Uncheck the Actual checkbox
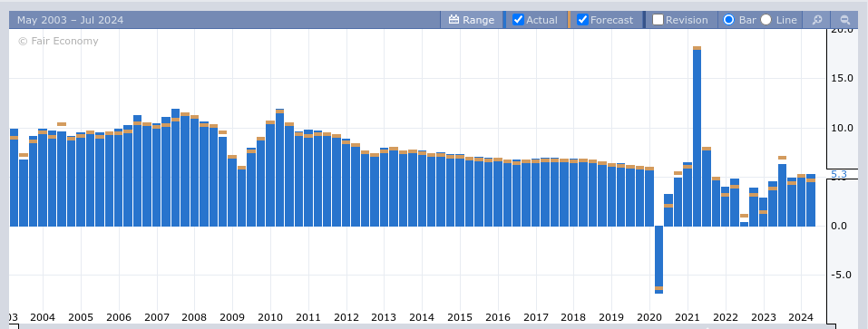The width and height of the screenshot is (868, 329). 518,20
